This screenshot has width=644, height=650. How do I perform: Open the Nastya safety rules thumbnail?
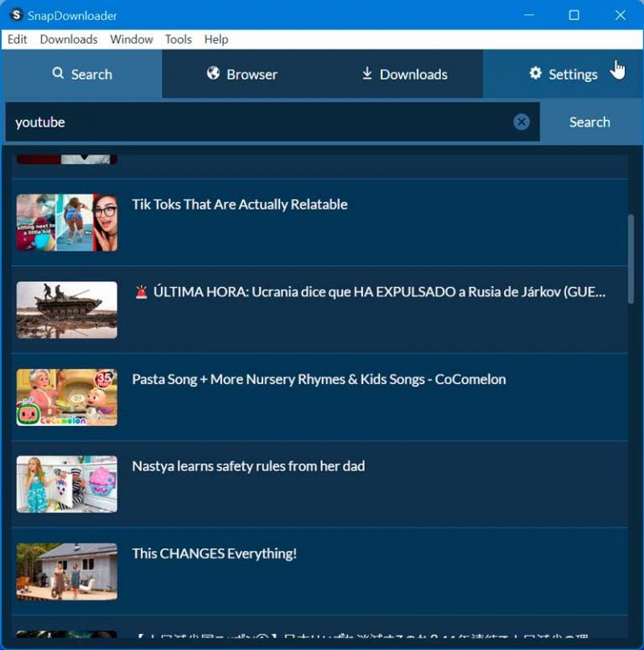pos(67,485)
